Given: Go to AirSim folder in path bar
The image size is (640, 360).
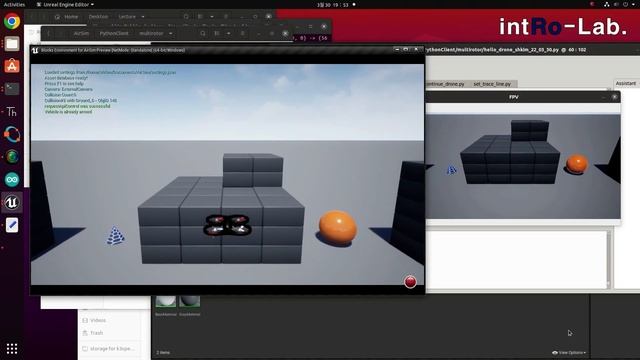Looking at the screenshot, I should click(81, 33).
